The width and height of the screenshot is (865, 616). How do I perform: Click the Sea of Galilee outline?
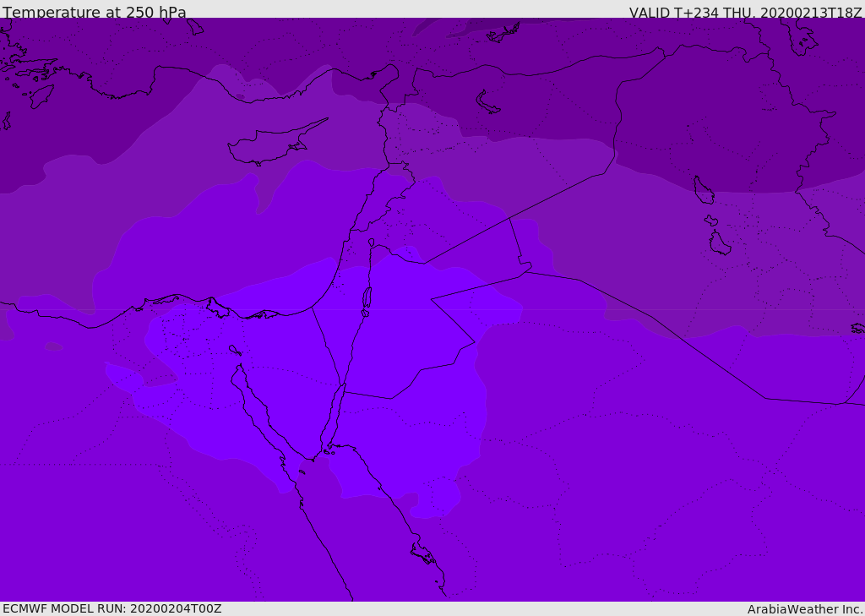(x=372, y=243)
